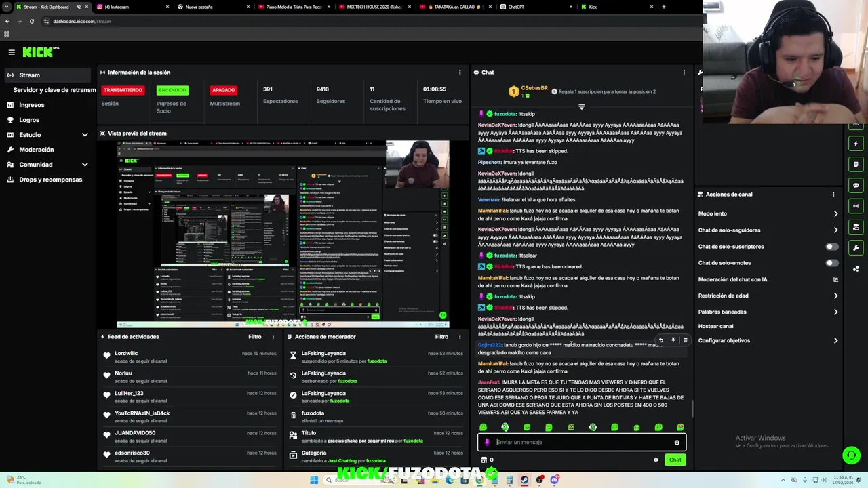The width and height of the screenshot is (868, 488).
Task: Collapse the leaderboard arrow under CSebasBR
Action: click(581, 107)
